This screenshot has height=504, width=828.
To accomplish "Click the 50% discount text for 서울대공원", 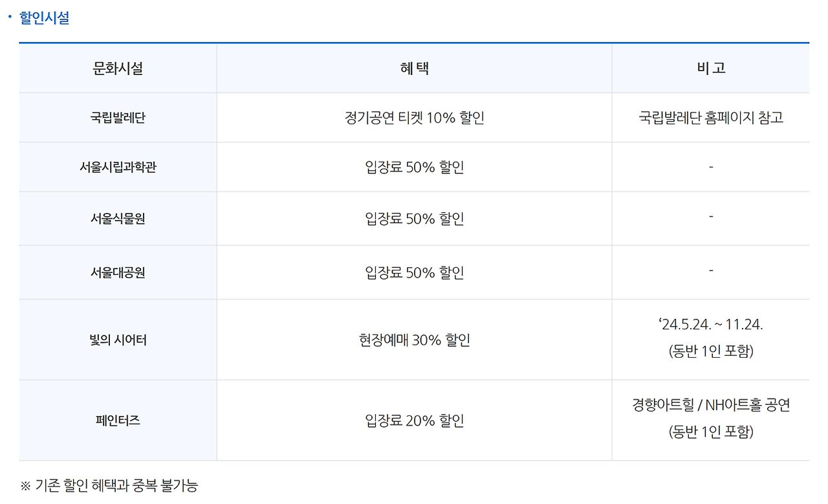I will (414, 272).
